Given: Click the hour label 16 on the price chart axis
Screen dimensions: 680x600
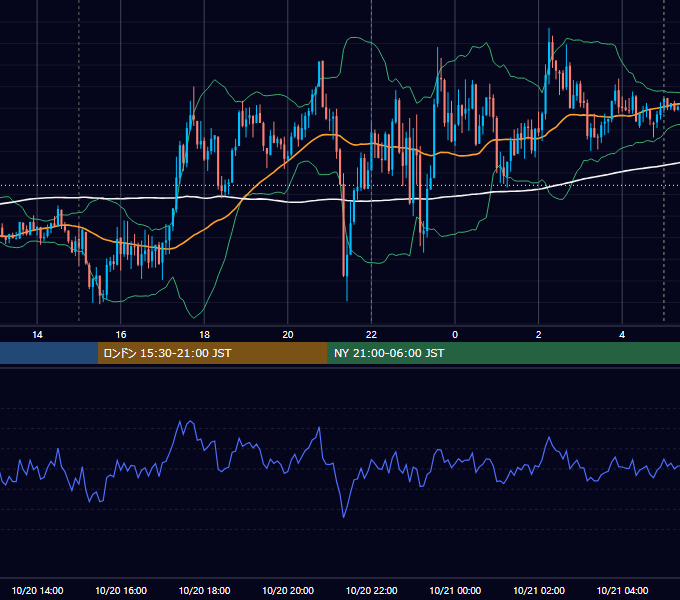Looking at the screenshot, I should click(121, 335).
